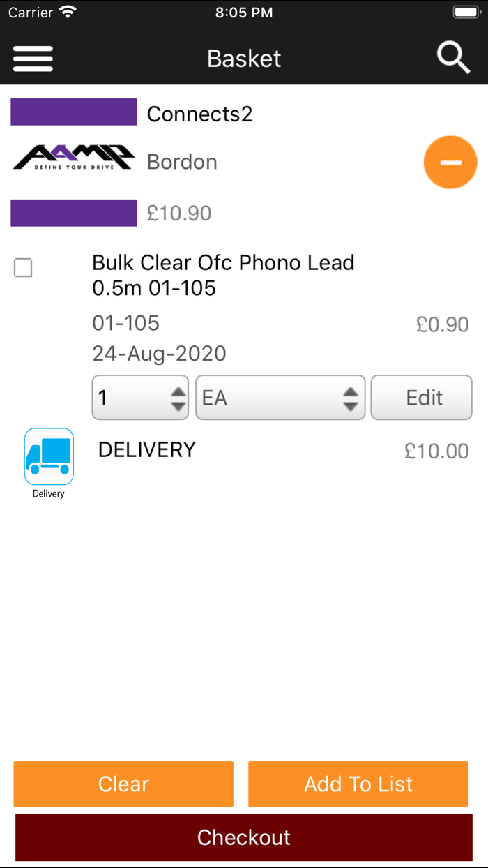Open the EA unit dropdown
This screenshot has width=488, height=868.
pyautogui.click(x=280, y=398)
